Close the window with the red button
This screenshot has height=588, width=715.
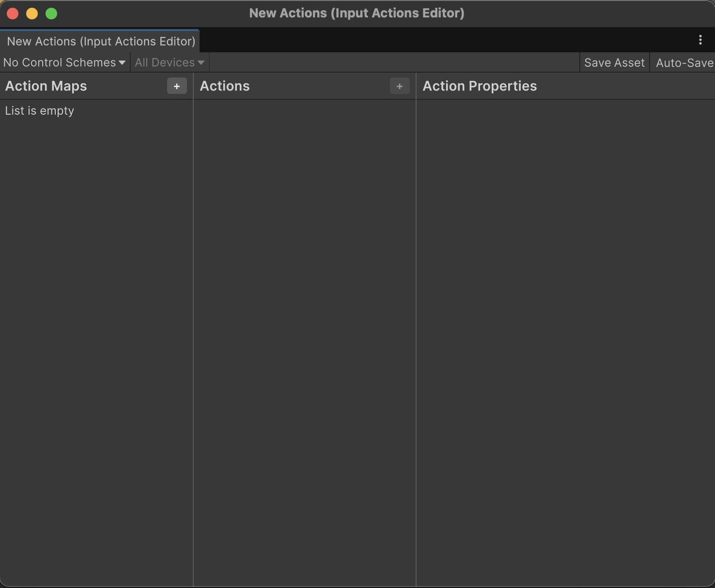point(13,14)
